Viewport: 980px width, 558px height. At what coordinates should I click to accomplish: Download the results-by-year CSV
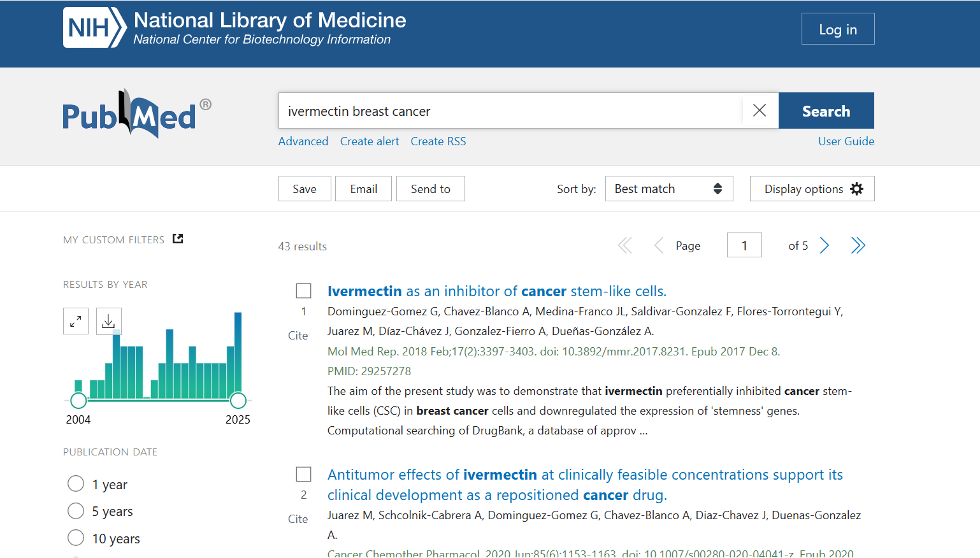coord(109,321)
